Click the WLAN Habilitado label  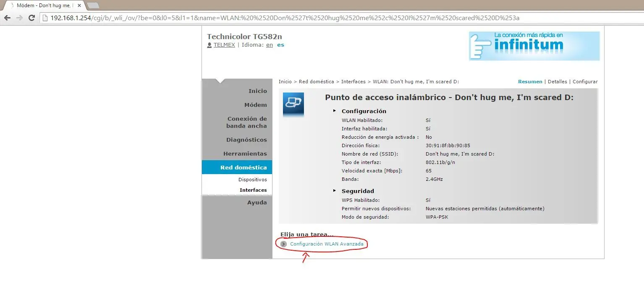point(362,120)
